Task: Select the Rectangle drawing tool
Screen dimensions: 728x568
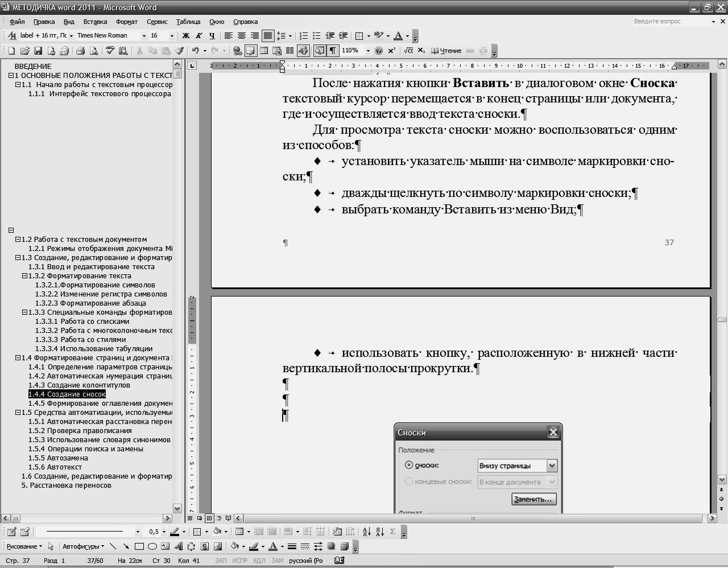Action: coord(139,546)
